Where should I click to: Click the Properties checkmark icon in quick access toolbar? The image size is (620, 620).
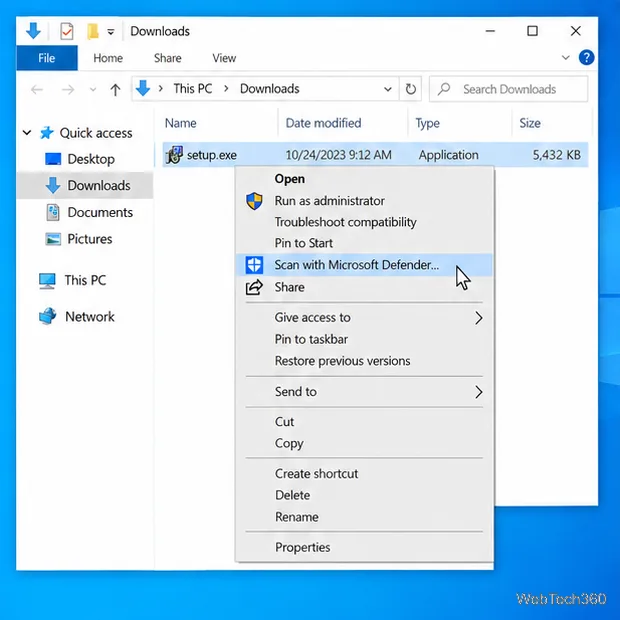66,31
